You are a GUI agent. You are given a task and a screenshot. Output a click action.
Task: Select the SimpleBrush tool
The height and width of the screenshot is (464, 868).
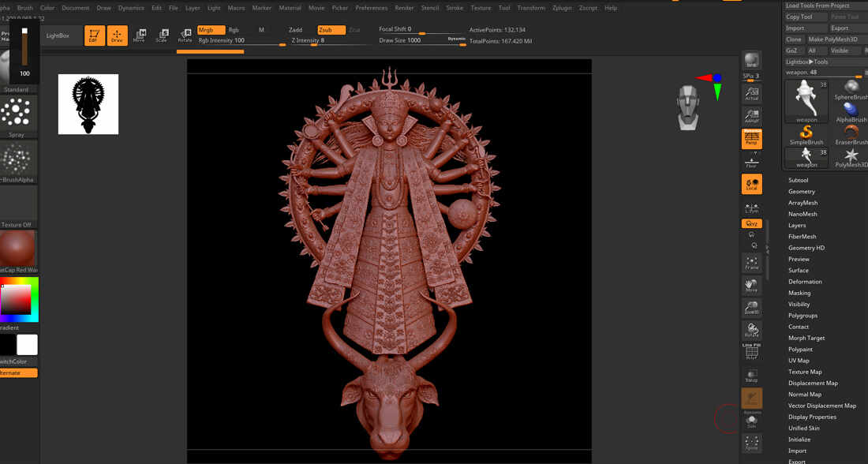806,135
